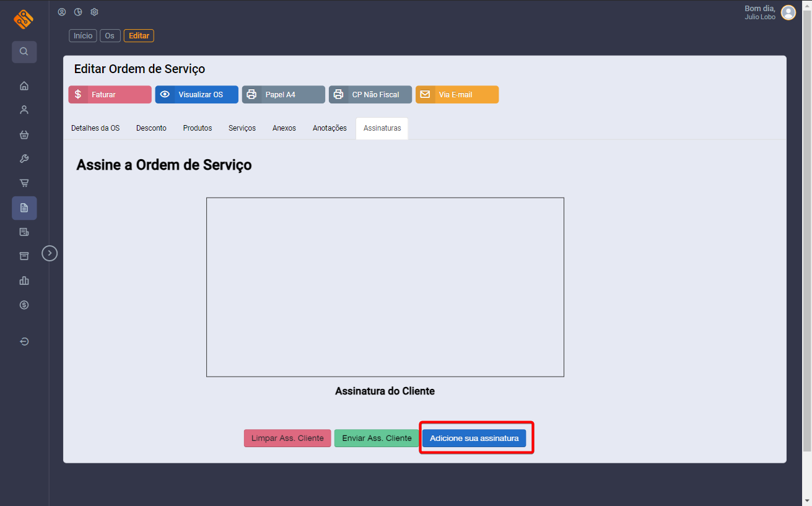Viewport: 812px width, 506px height.
Task: Click the Editar Ordem de Serviço title
Action: (x=139, y=69)
